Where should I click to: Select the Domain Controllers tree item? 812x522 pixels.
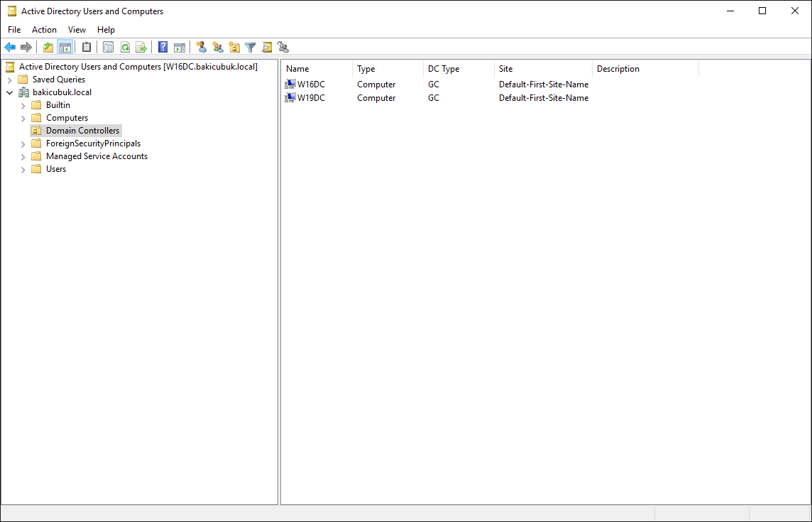(x=76, y=131)
